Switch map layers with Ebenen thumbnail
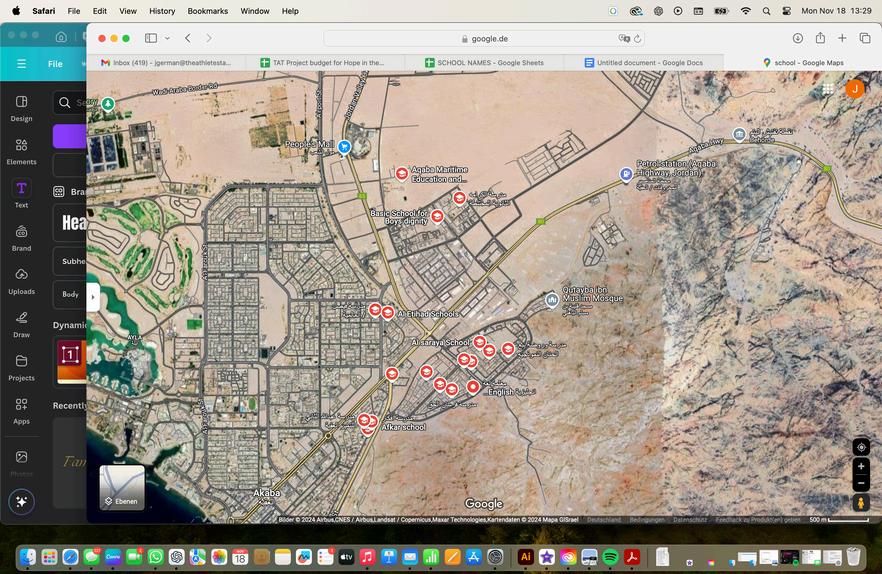This screenshot has width=882, height=574. coord(122,487)
